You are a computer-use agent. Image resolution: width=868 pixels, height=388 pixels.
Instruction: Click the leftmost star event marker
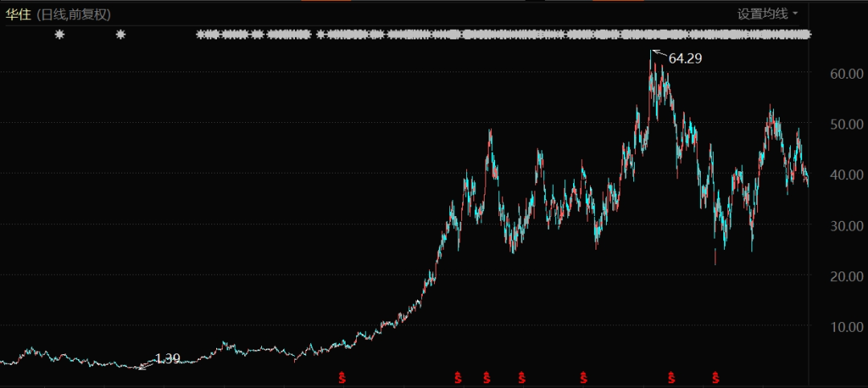(59, 35)
